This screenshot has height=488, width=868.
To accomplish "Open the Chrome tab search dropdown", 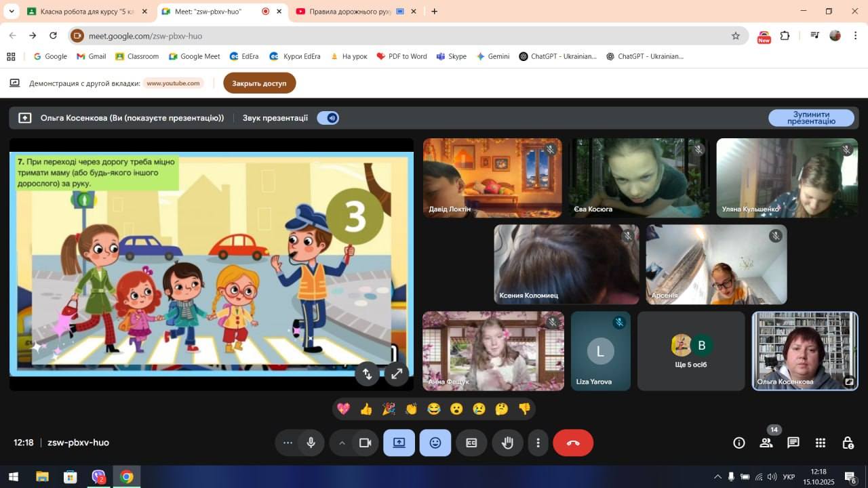I will 12,12.
